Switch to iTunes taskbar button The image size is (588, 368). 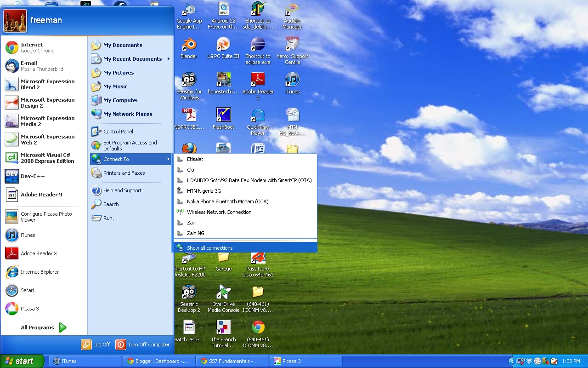[85, 361]
